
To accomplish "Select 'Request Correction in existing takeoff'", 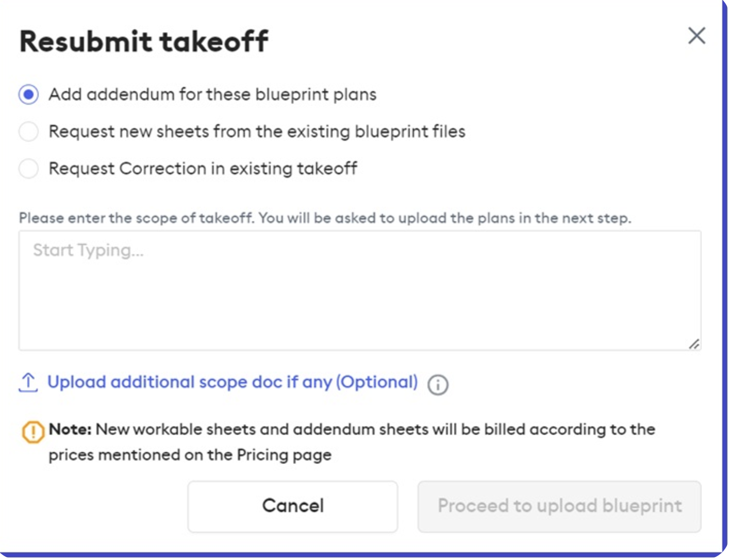I will click(x=28, y=168).
